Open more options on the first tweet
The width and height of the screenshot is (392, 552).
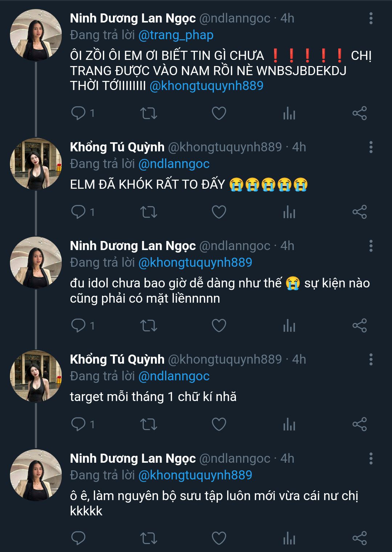371,18
